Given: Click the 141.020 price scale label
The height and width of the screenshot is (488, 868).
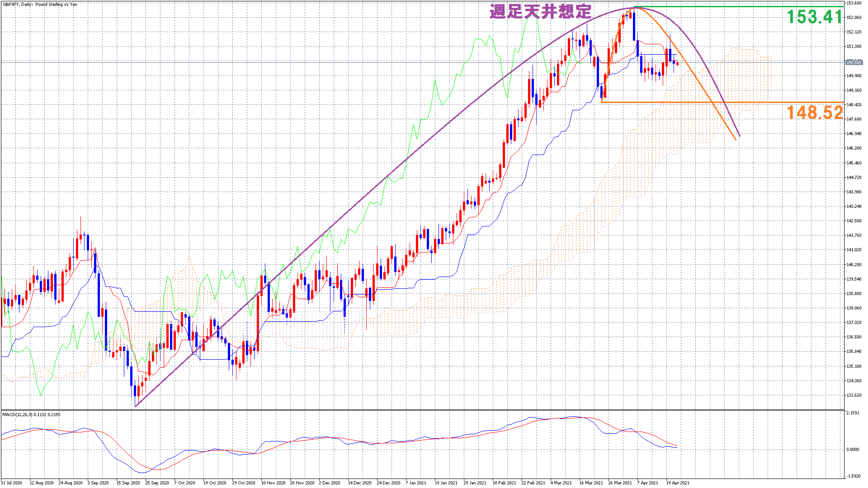Looking at the screenshot, I should tap(854, 250).
